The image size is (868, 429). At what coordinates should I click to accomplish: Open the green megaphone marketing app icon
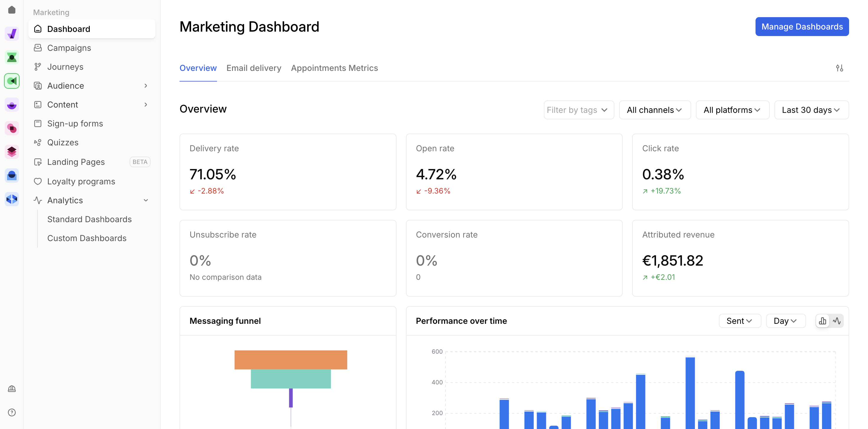(12, 81)
